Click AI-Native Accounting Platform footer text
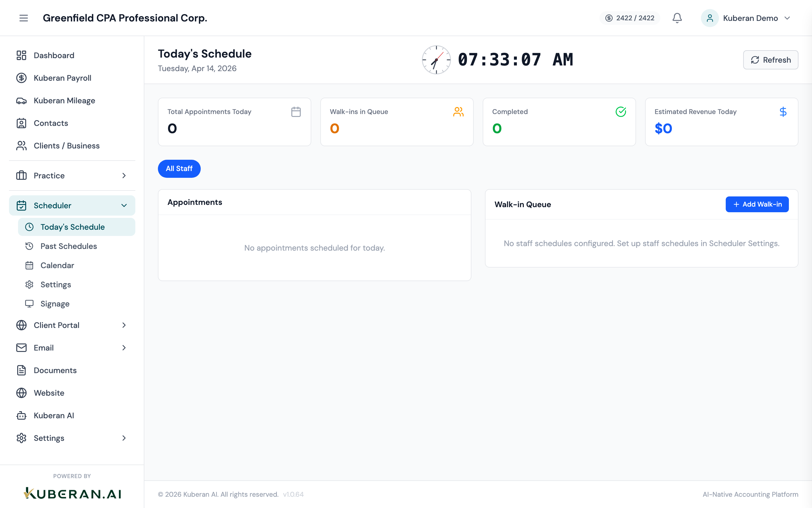Image resolution: width=812 pixels, height=508 pixels. click(x=750, y=494)
